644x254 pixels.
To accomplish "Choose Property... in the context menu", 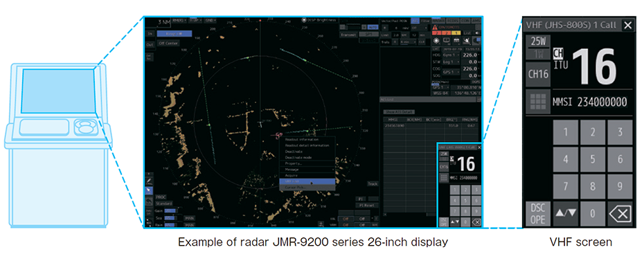I will [x=307, y=163].
